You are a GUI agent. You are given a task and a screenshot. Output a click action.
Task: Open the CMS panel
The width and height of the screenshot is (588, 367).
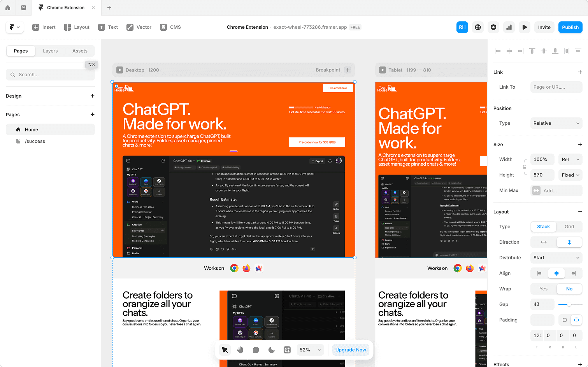point(170,27)
